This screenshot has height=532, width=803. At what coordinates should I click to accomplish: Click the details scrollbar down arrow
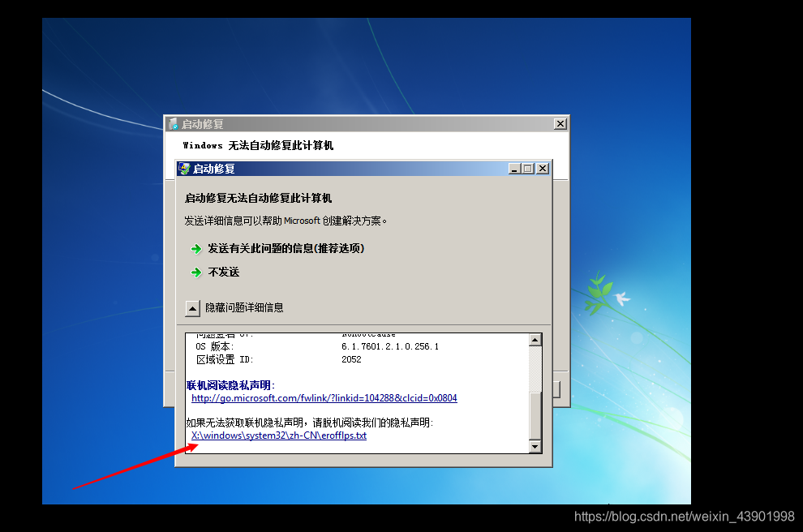[x=535, y=447]
